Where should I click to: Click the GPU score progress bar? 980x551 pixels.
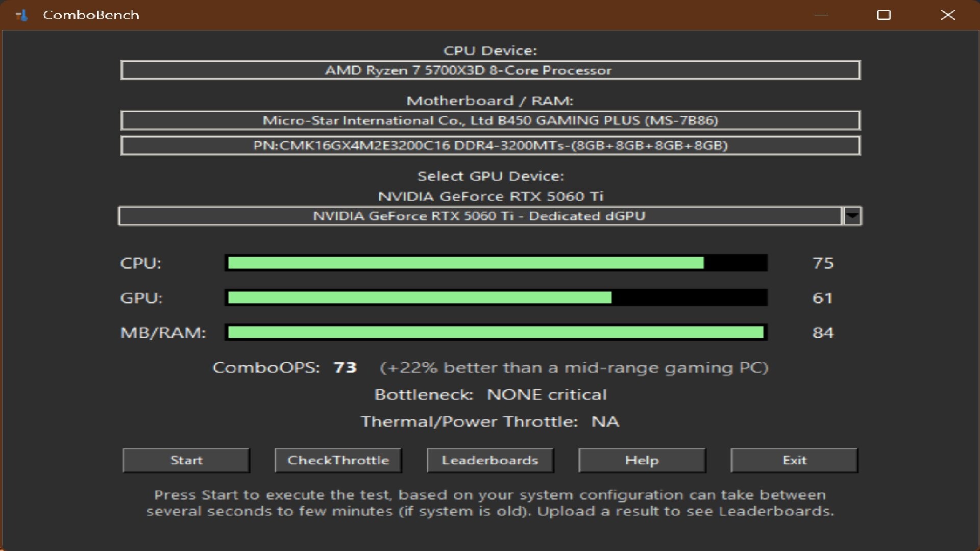(496, 298)
